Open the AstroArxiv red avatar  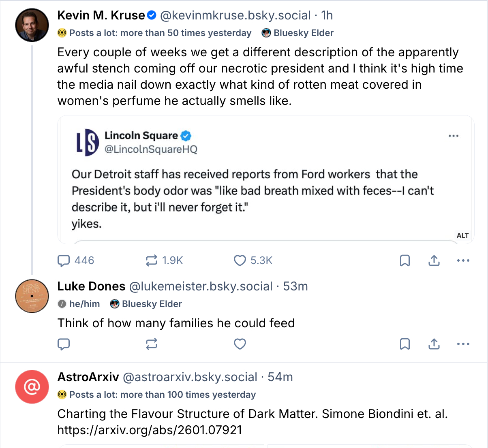pyautogui.click(x=32, y=387)
